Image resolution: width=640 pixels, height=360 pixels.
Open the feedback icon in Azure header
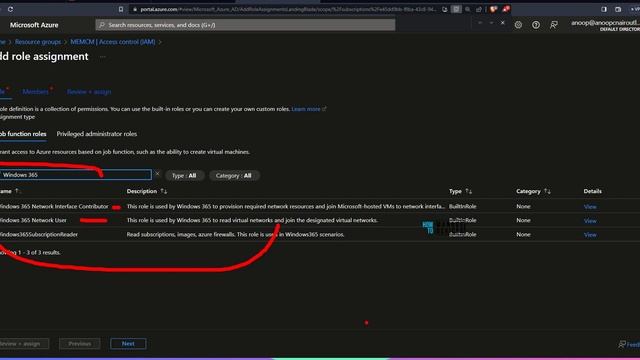point(553,25)
